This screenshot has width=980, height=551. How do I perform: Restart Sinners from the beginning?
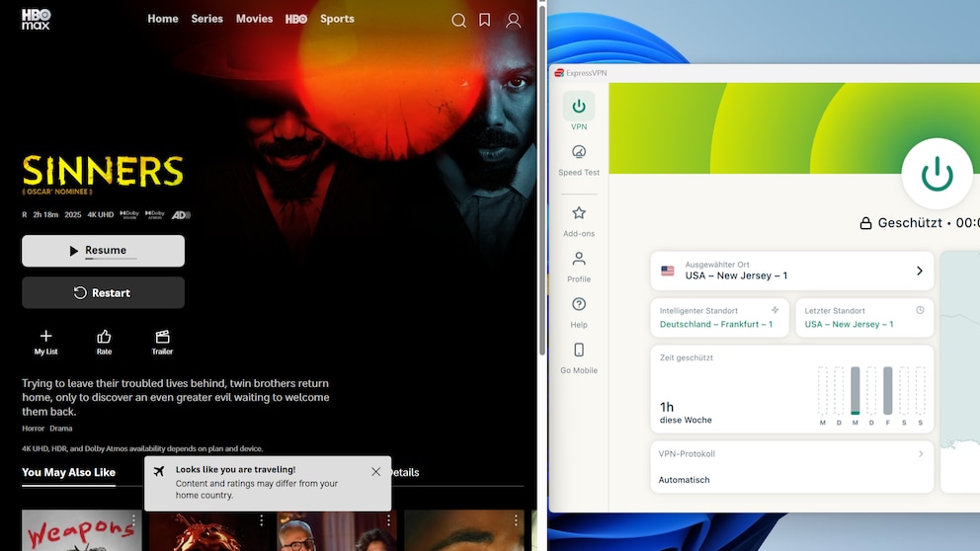[x=103, y=292]
